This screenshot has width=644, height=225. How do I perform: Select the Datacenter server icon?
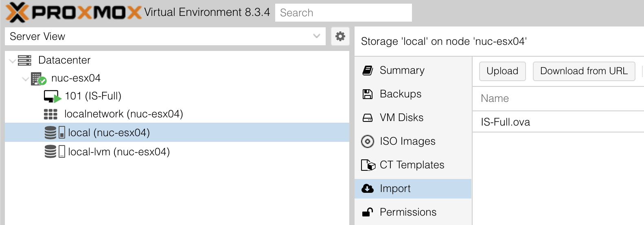[24, 60]
